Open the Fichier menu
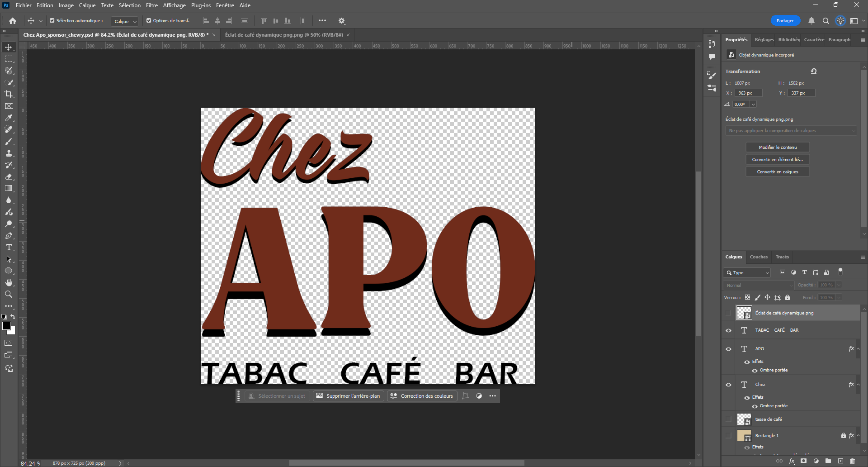The height and width of the screenshot is (467, 868). [24, 5]
